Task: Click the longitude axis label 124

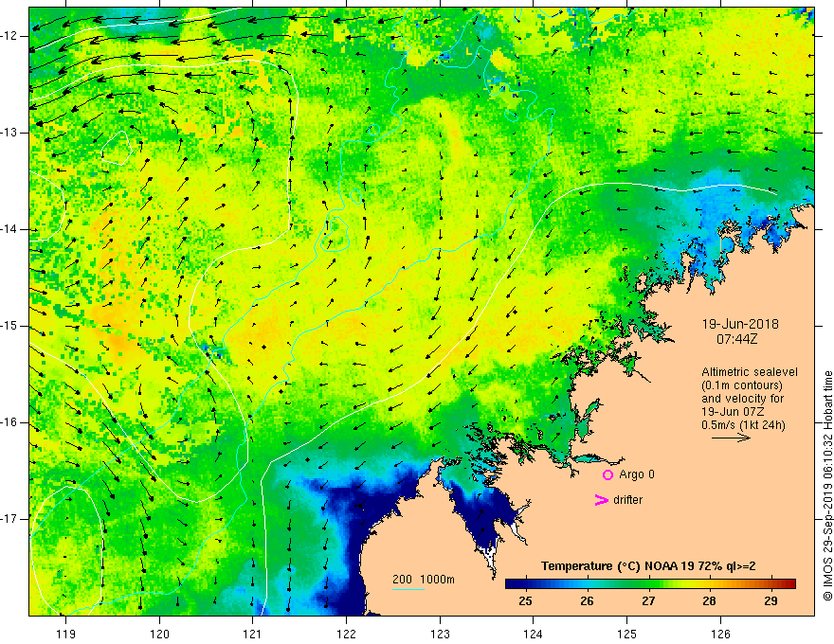Action: (x=534, y=634)
